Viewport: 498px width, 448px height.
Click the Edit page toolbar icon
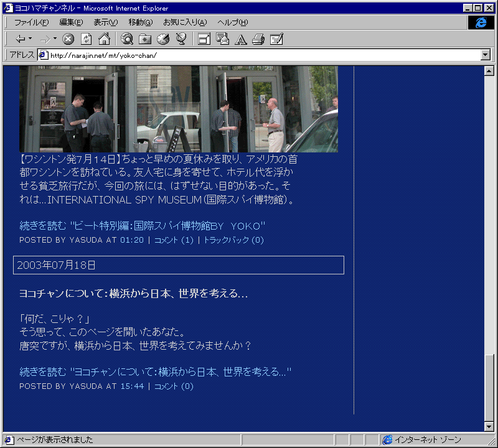coord(276,39)
